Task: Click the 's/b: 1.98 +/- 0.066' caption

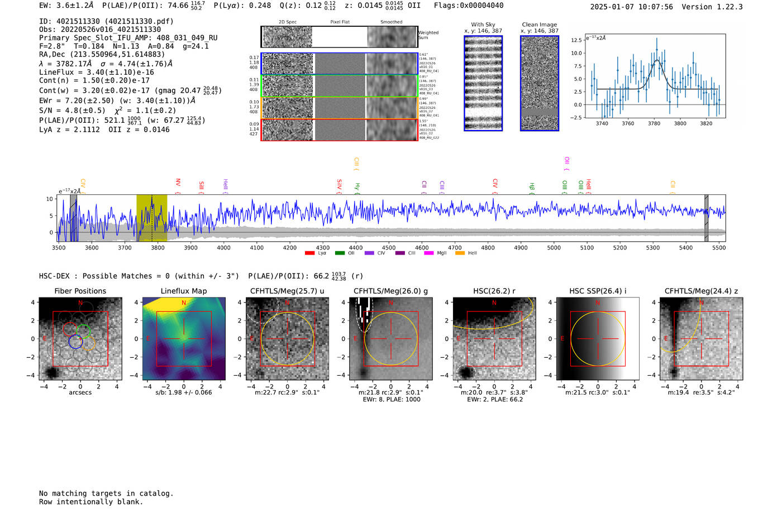Action: pos(184,392)
